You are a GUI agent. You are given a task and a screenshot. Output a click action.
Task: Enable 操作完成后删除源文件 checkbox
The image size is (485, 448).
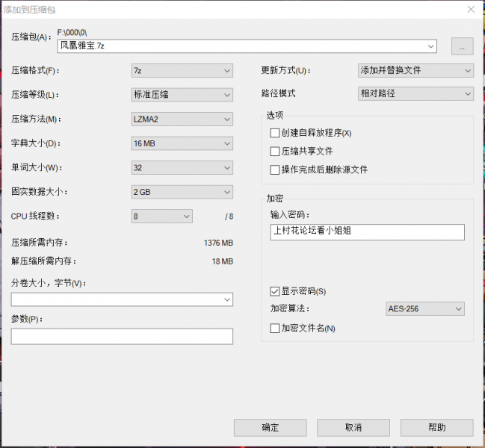[x=275, y=169]
